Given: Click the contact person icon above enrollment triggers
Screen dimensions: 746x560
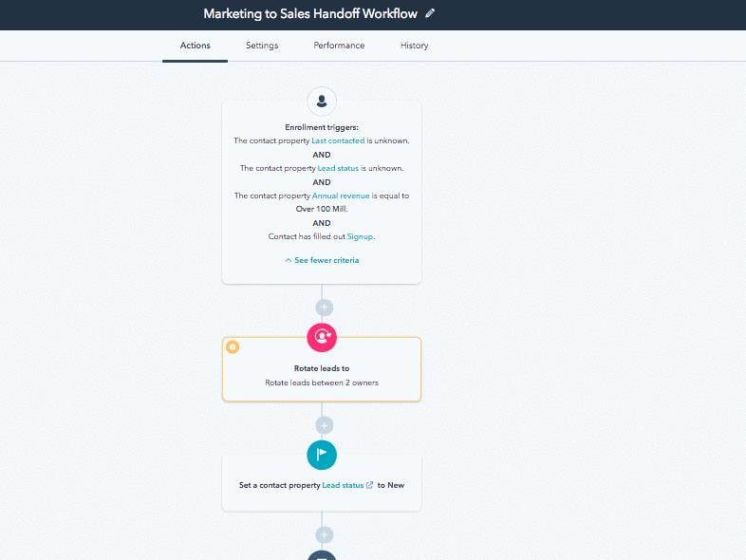Looking at the screenshot, I should pos(322,101).
